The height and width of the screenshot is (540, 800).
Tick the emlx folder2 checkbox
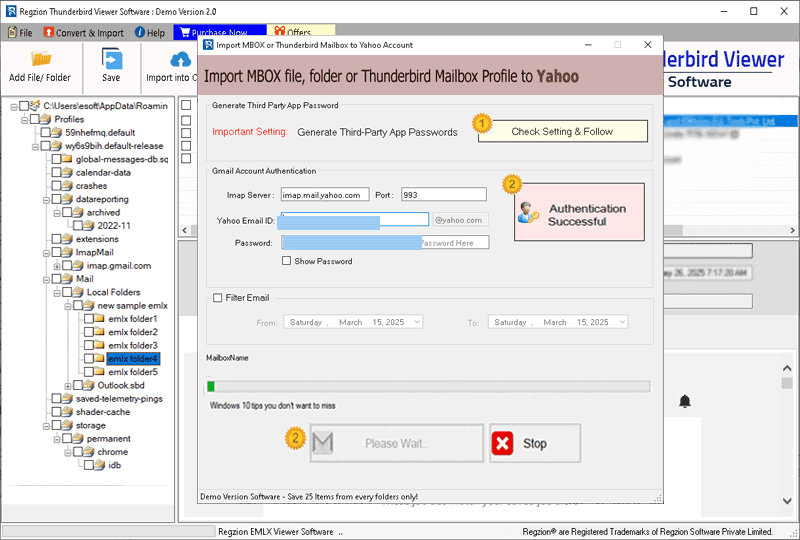pyautogui.click(x=89, y=332)
